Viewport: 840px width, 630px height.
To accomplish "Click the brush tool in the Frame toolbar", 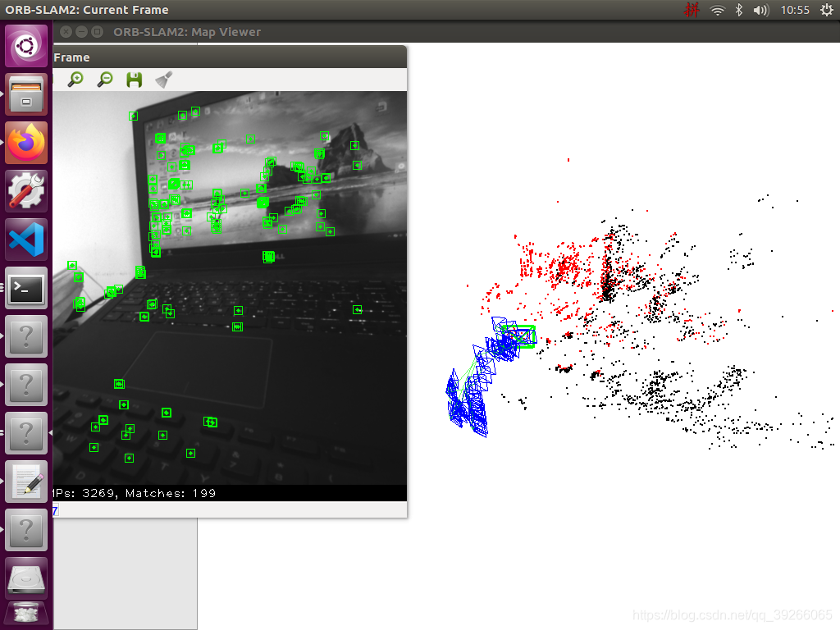I will pyautogui.click(x=163, y=80).
